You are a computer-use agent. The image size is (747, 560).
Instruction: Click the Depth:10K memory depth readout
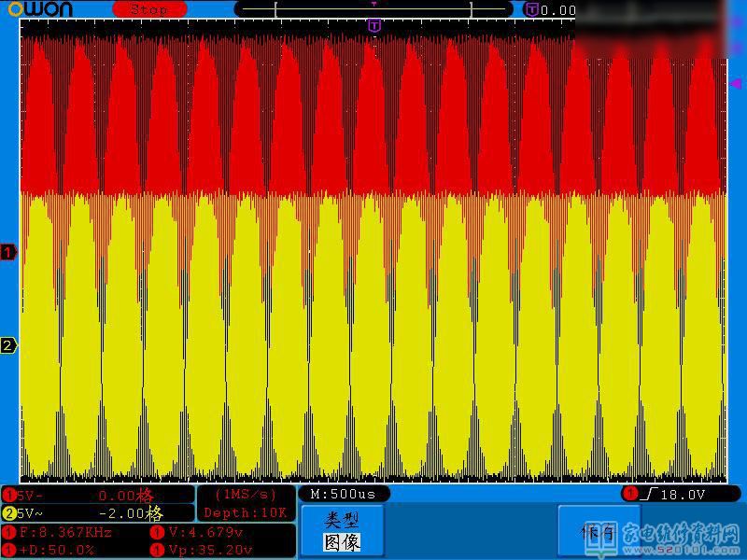click(x=246, y=512)
